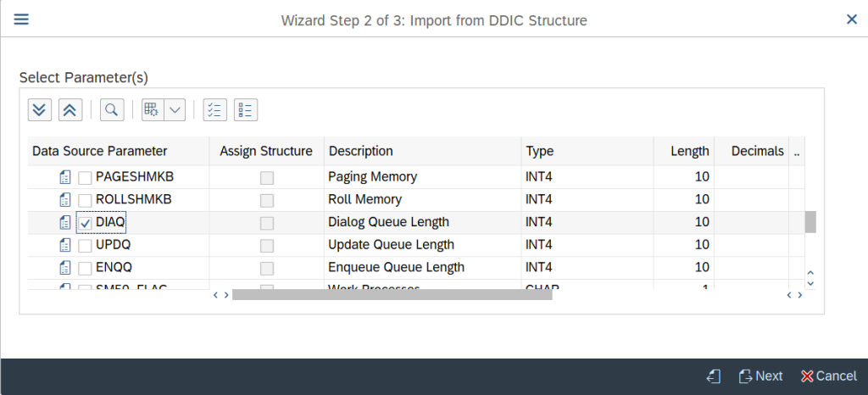Open the layout dropdown arrow in the toolbar

point(175,110)
